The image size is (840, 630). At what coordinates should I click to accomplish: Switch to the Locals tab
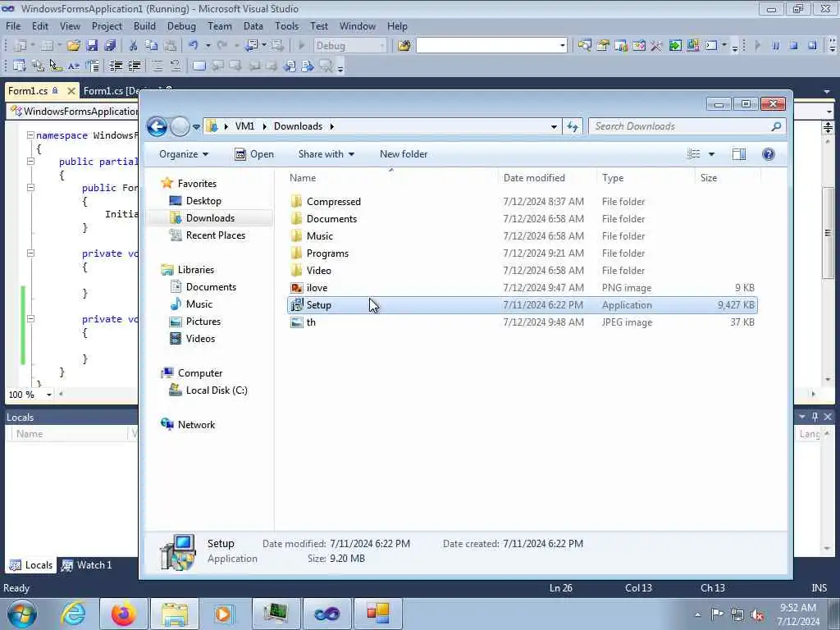point(32,565)
